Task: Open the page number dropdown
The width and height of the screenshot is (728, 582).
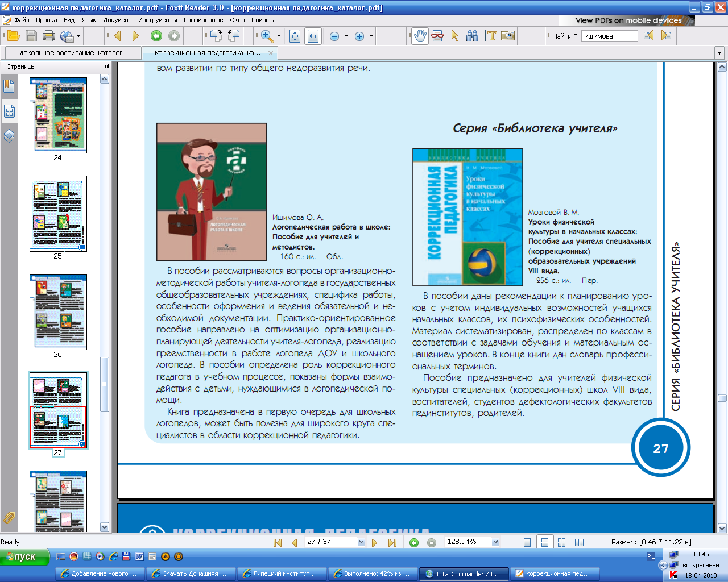Action: click(361, 542)
